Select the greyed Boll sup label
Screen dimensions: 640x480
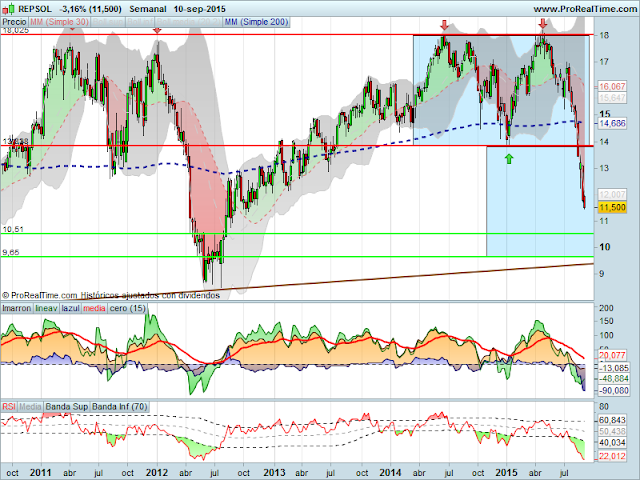pos(108,22)
